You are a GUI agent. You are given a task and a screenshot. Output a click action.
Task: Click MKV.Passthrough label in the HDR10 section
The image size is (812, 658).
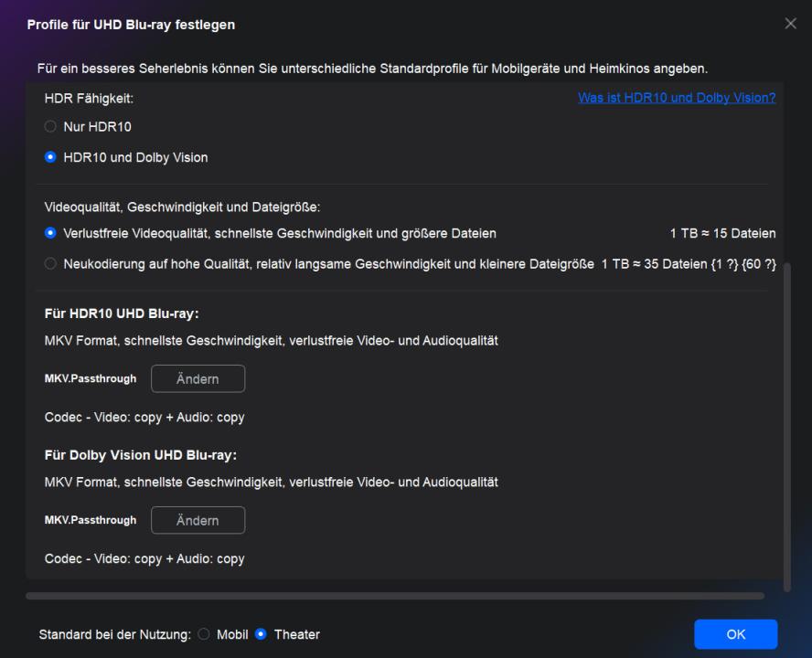point(91,378)
